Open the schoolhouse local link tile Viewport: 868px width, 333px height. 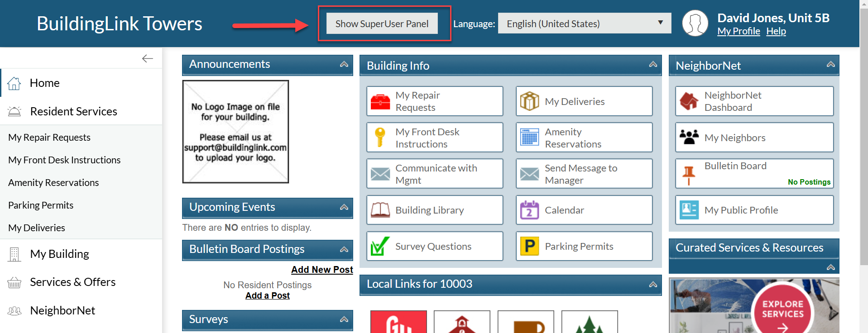[462, 322]
